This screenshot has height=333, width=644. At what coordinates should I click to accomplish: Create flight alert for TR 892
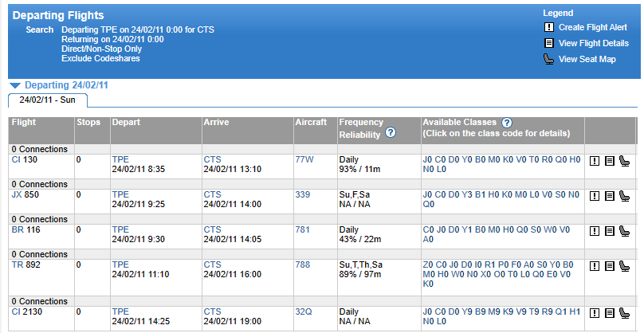(x=595, y=266)
